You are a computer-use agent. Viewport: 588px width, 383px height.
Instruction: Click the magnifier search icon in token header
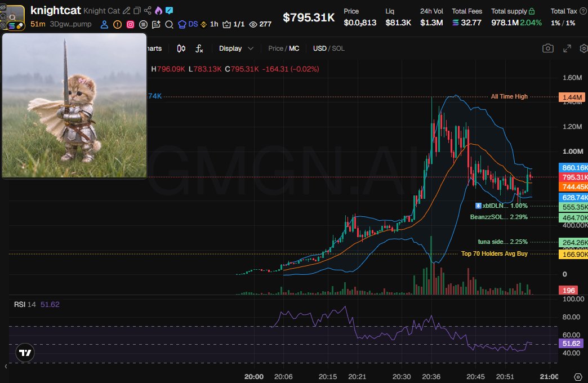pyautogui.click(x=169, y=24)
